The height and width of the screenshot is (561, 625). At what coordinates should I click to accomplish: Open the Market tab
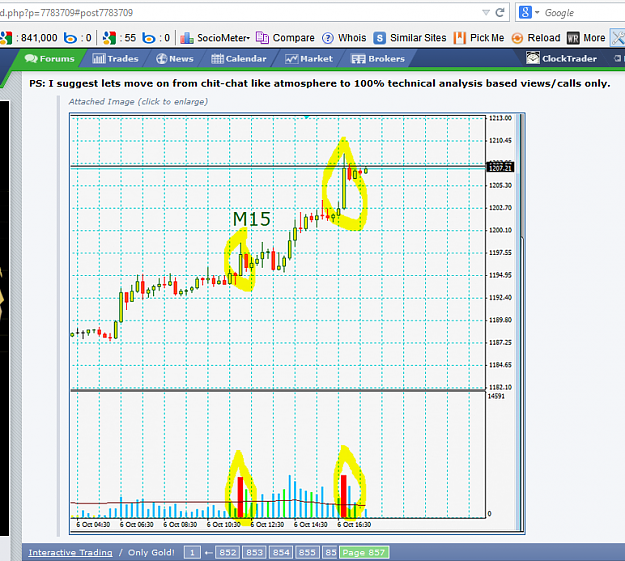tap(309, 59)
